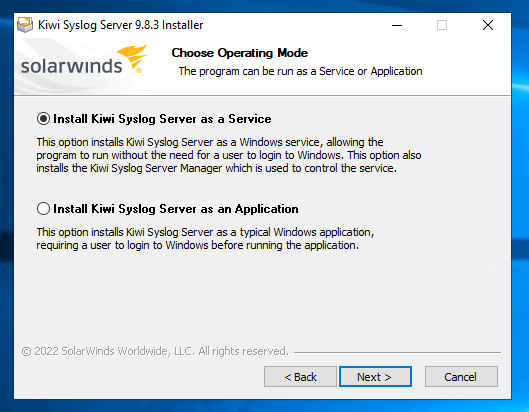Continue the installation with the Next button

click(x=375, y=377)
